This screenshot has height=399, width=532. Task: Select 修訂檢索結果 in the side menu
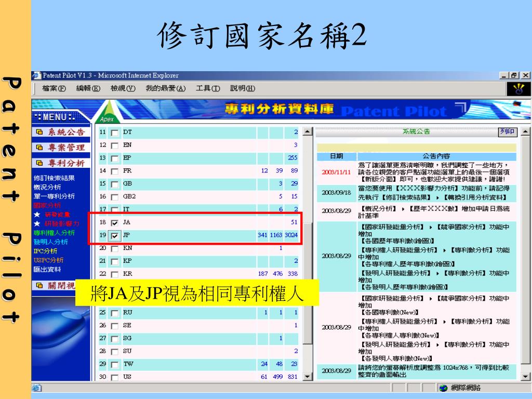click(54, 178)
